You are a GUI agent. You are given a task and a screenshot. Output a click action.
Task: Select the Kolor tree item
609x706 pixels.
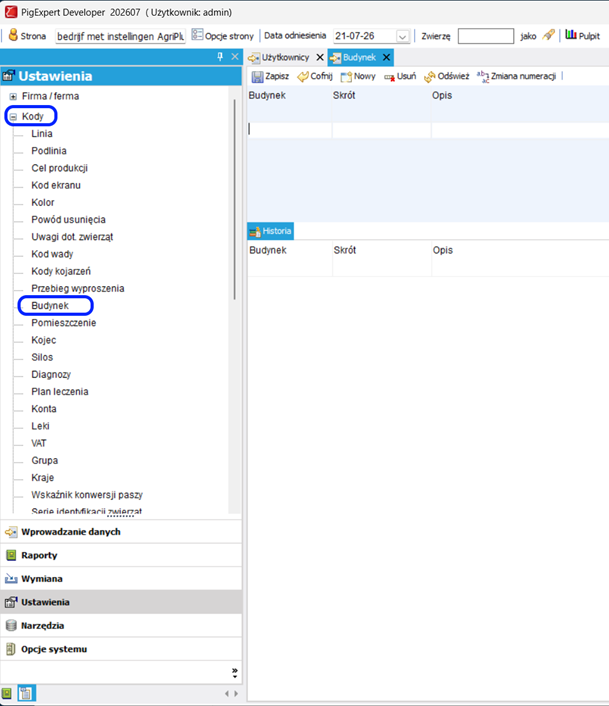tap(43, 203)
